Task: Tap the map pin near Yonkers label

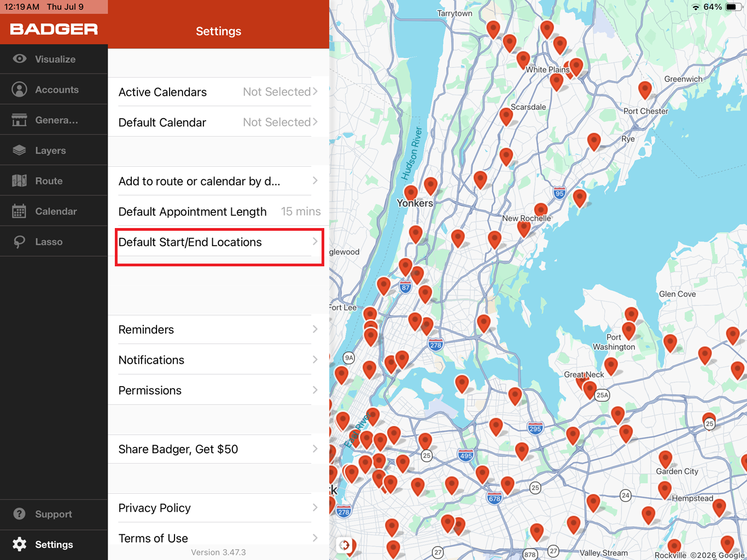Action: (411, 193)
